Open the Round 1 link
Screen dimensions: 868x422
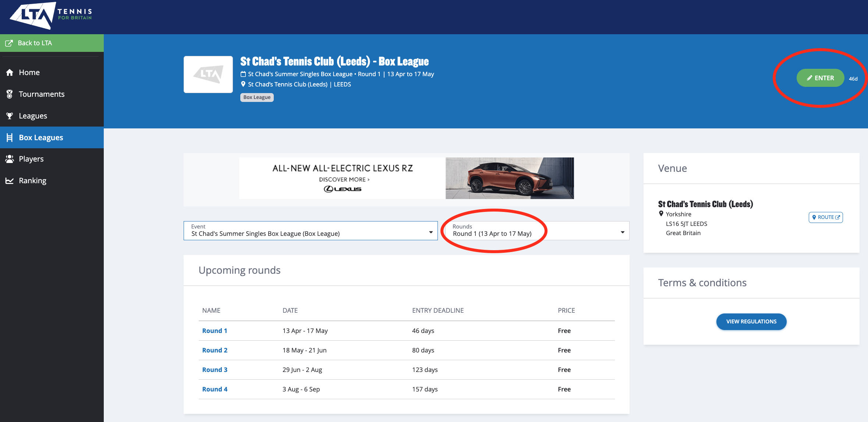[215, 331]
